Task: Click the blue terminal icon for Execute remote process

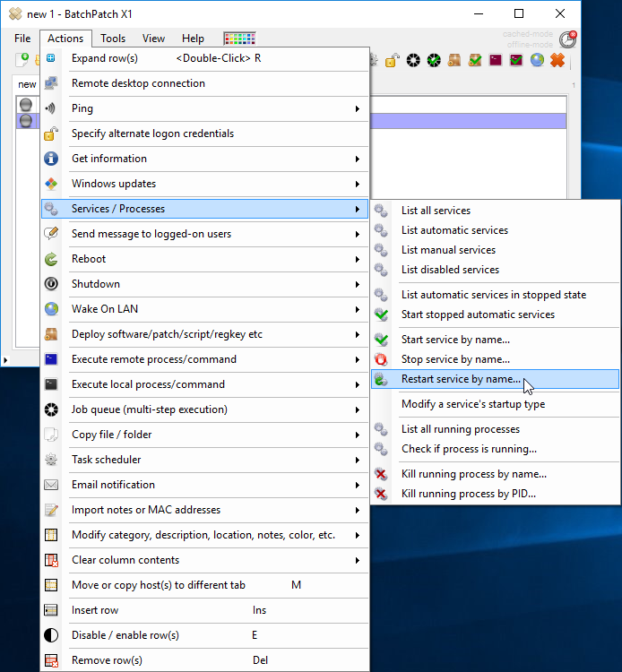Action: pos(51,359)
